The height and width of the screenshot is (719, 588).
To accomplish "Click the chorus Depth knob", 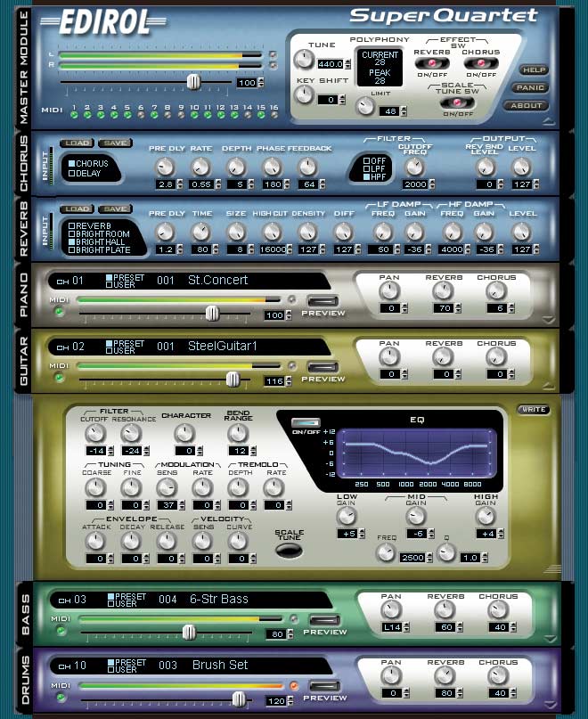I will (236, 167).
